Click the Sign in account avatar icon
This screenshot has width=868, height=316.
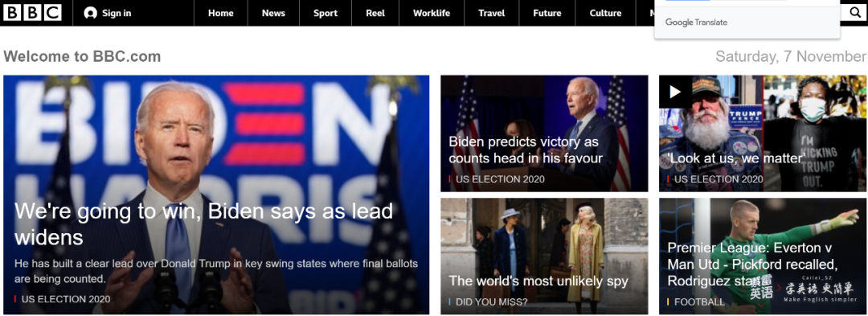tap(90, 14)
